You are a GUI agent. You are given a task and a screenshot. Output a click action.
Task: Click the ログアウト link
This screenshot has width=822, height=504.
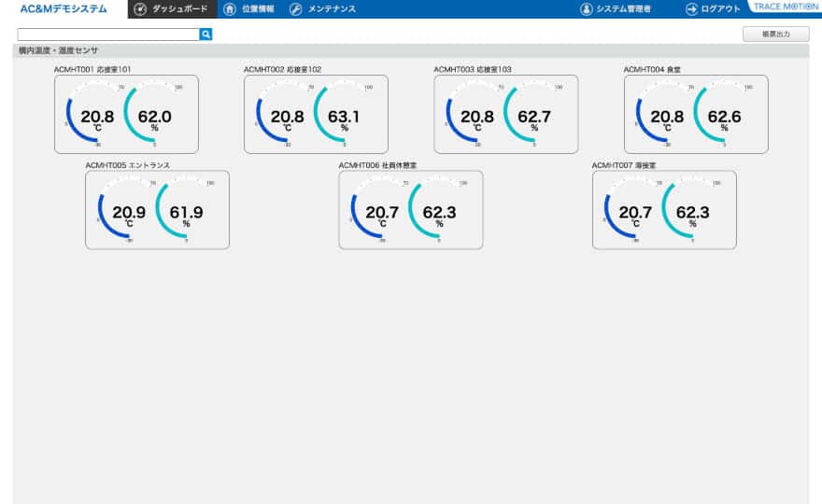coord(720,9)
